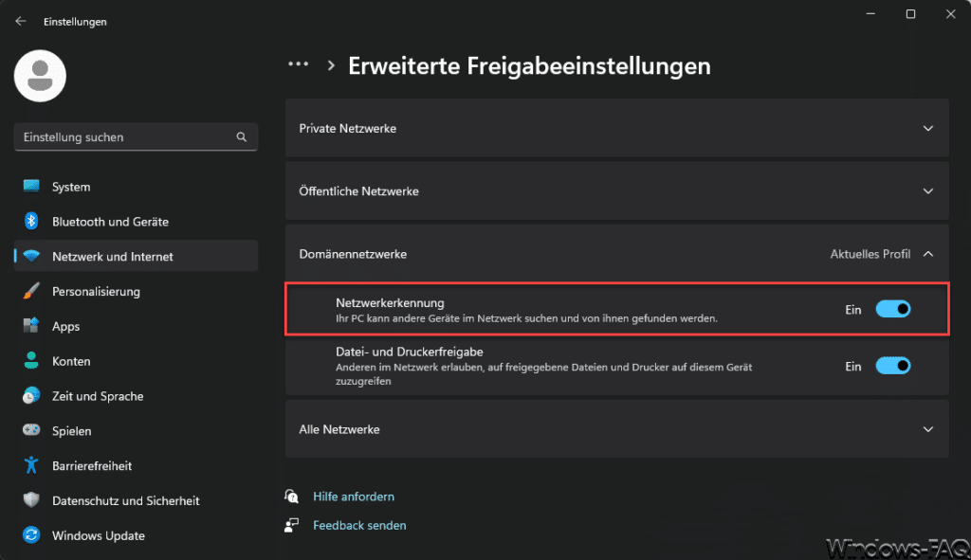Viewport: 971px width, 560px height.
Task: Turn off Datei- und Druckerfreigabe toggle
Action: click(893, 366)
